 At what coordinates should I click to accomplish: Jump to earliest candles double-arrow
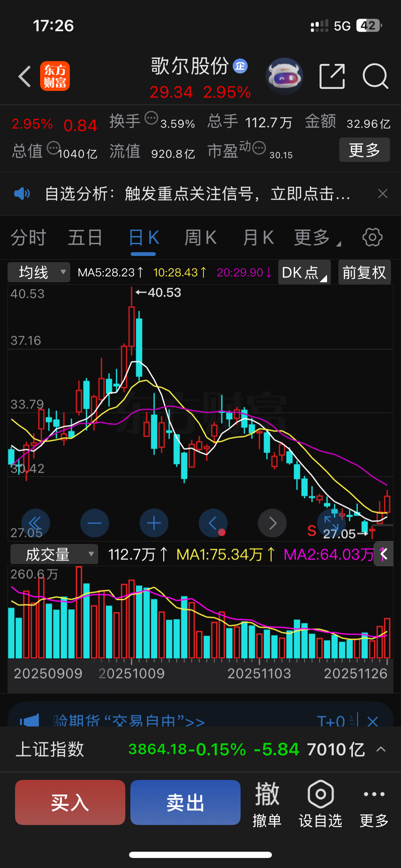click(36, 523)
